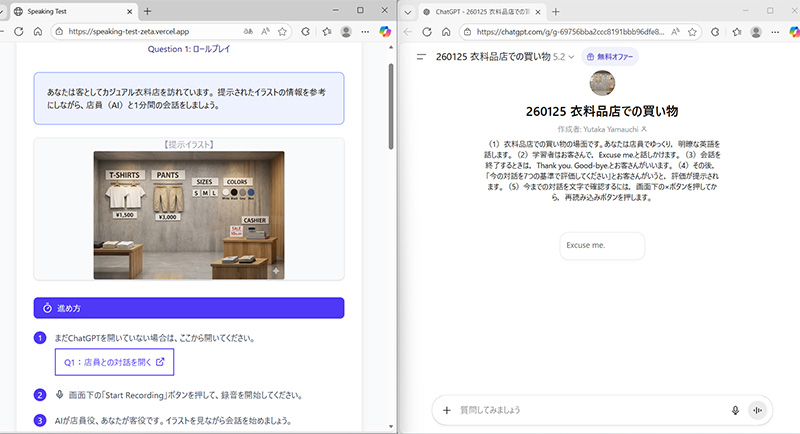This screenshot has height=434, width=800.
Task: Open profile avatar in ChatGPT window
Action: 756,32
